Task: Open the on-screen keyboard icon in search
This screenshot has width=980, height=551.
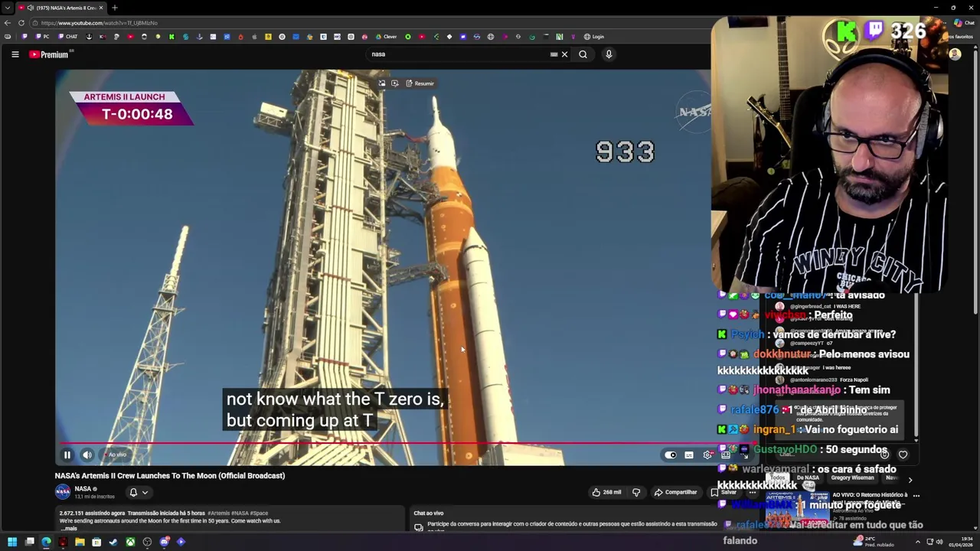Action: pos(554,54)
